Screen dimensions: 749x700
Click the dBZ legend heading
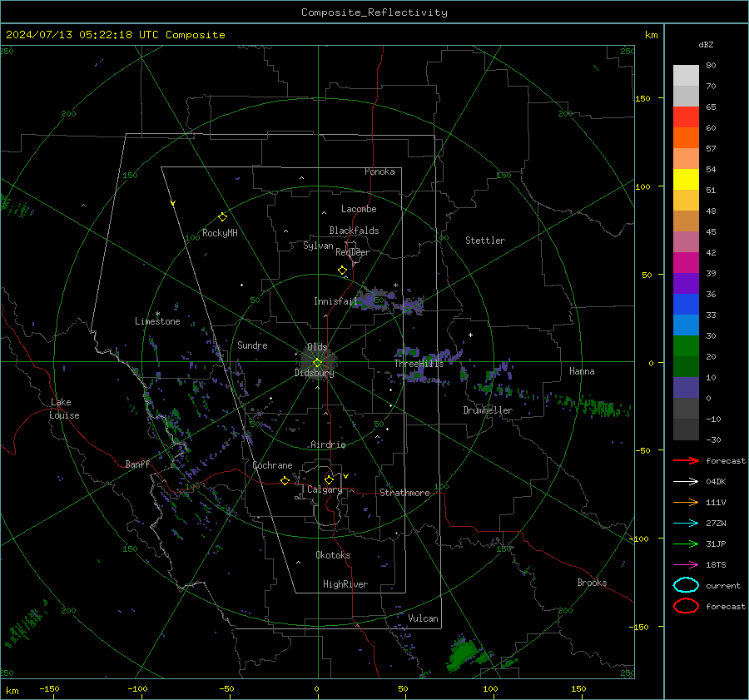[706, 44]
